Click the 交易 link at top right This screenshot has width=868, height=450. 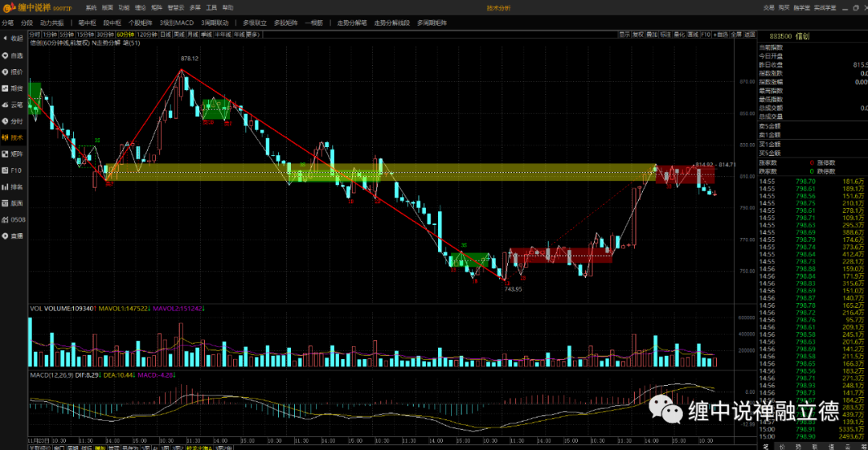click(x=769, y=8)
